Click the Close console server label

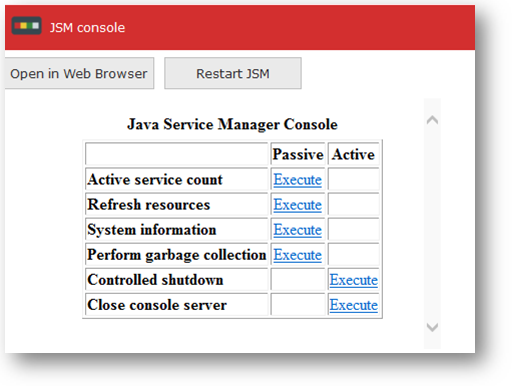pos(157,305)
